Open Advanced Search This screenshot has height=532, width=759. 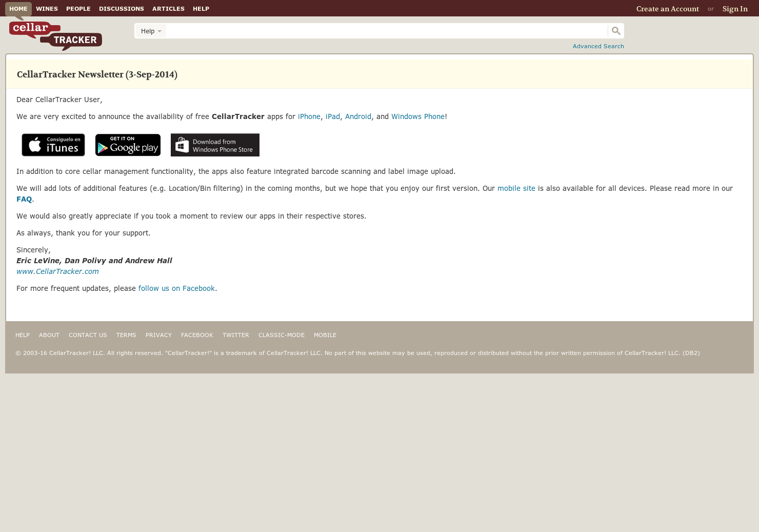coord(598,46)
